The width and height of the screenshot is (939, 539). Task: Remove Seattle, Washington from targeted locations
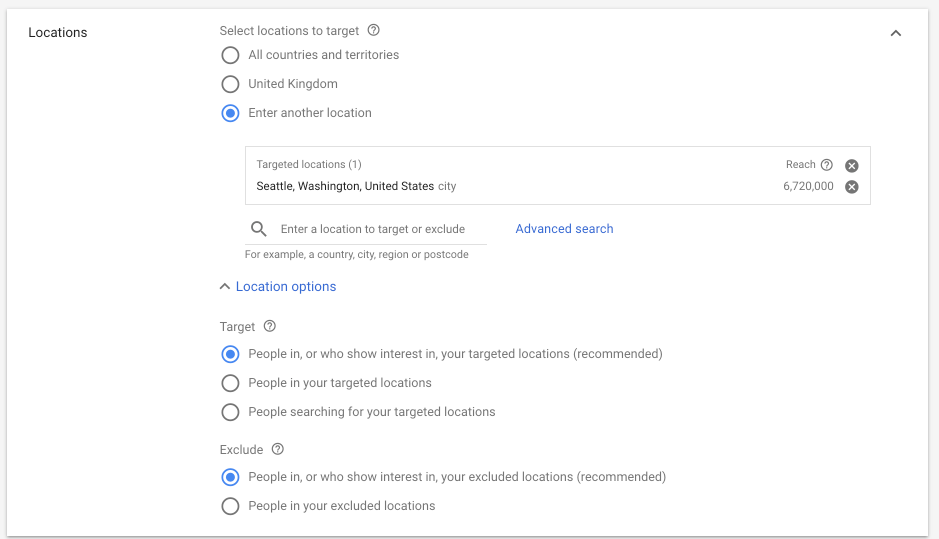[851, 187]
